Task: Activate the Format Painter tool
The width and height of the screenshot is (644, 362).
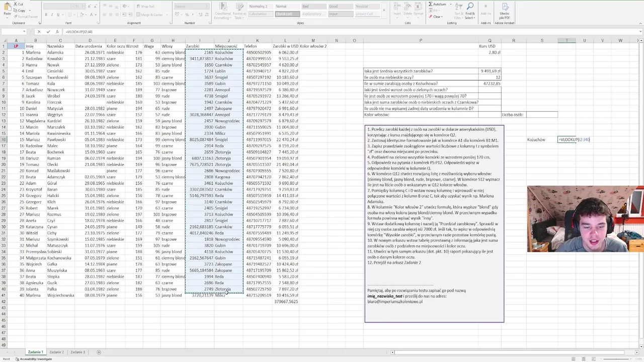Action: 25,16
